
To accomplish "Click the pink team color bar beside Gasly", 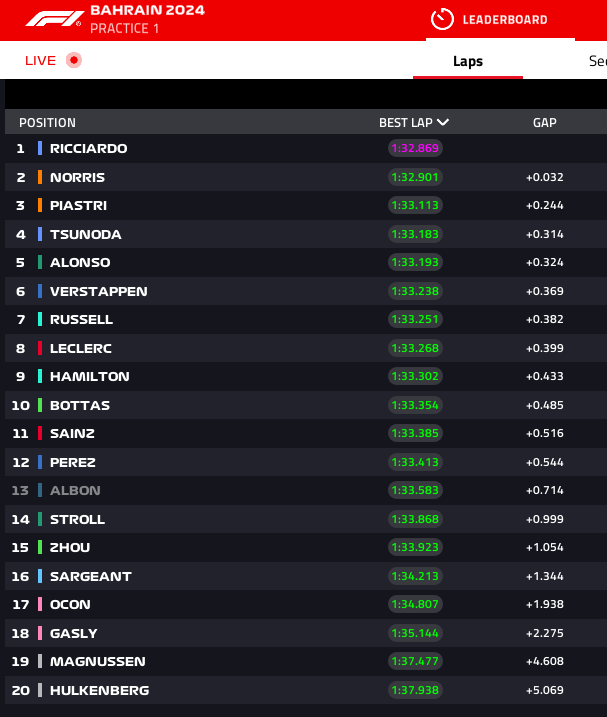I will [40, 633].
